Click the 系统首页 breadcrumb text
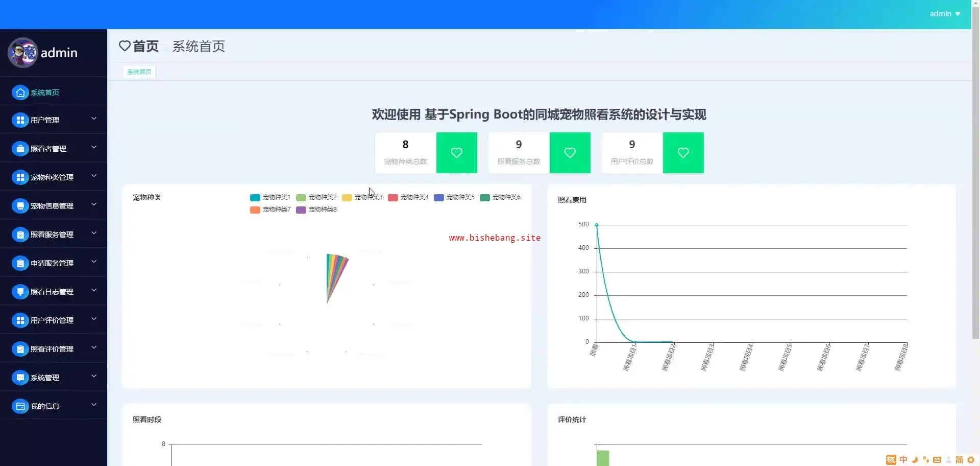The height and width of the screenshot is (466, 980). click(199, 46)
